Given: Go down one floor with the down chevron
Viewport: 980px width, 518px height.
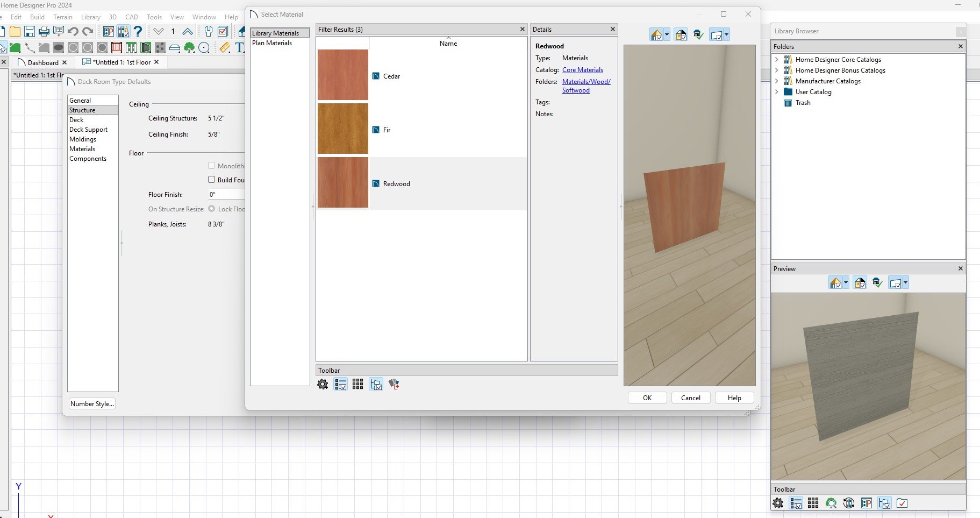Looking at the screenshot, I should [x=159, y=31].
